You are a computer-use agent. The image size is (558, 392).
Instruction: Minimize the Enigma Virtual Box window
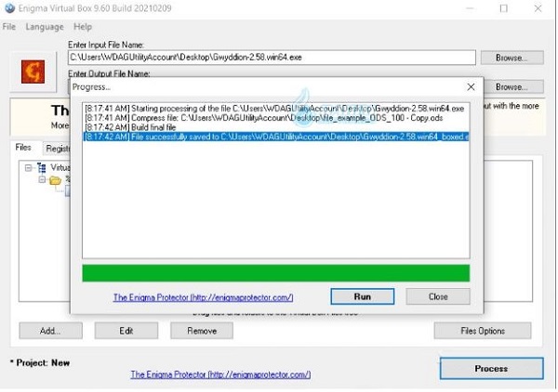coord(470,8)
